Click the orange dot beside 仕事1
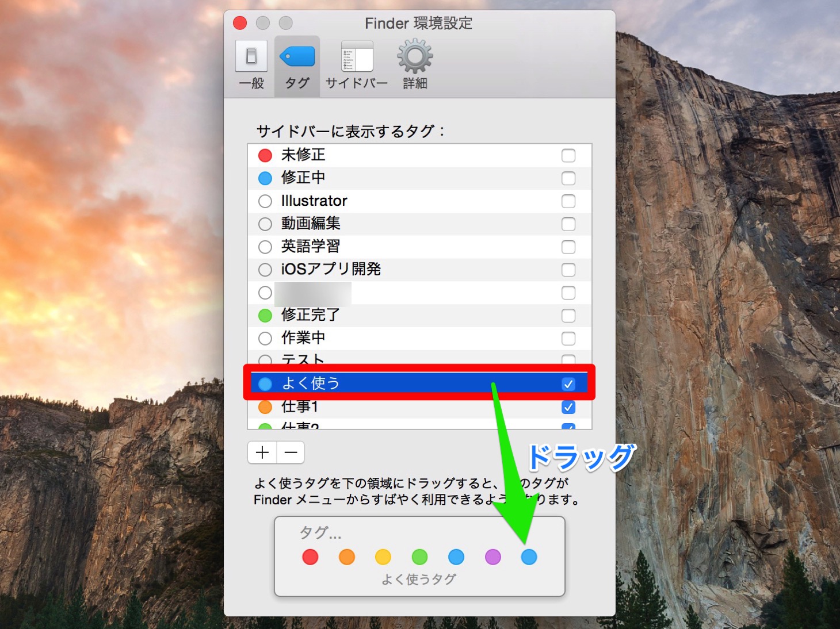The height and width of the screenshot is (629, 840). click(265, 407)
